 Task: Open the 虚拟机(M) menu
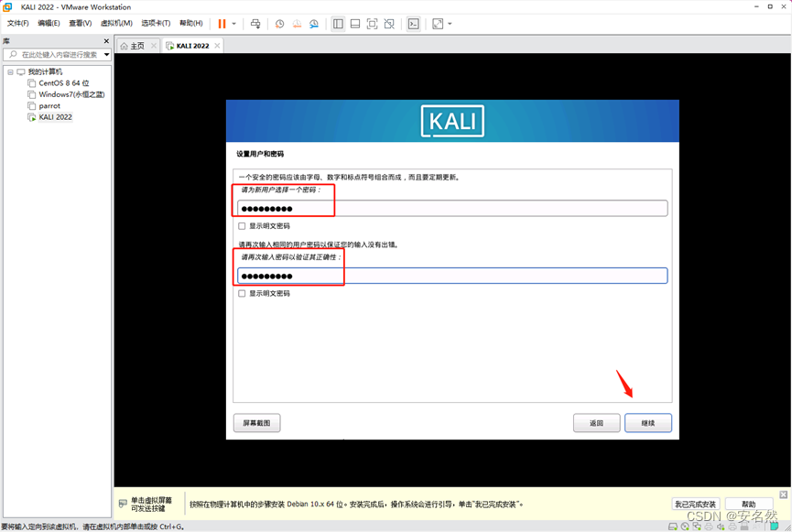click(x=116, y=23)
